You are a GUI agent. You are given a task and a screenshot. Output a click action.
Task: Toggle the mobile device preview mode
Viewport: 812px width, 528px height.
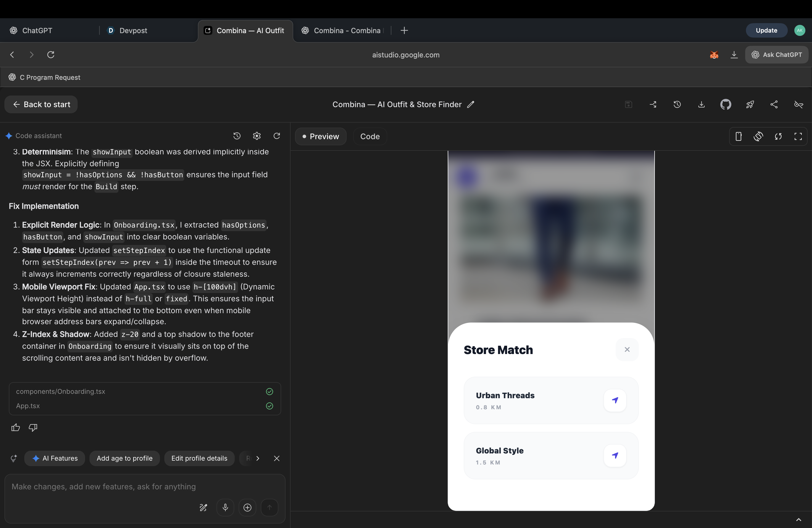coord(738,136)
